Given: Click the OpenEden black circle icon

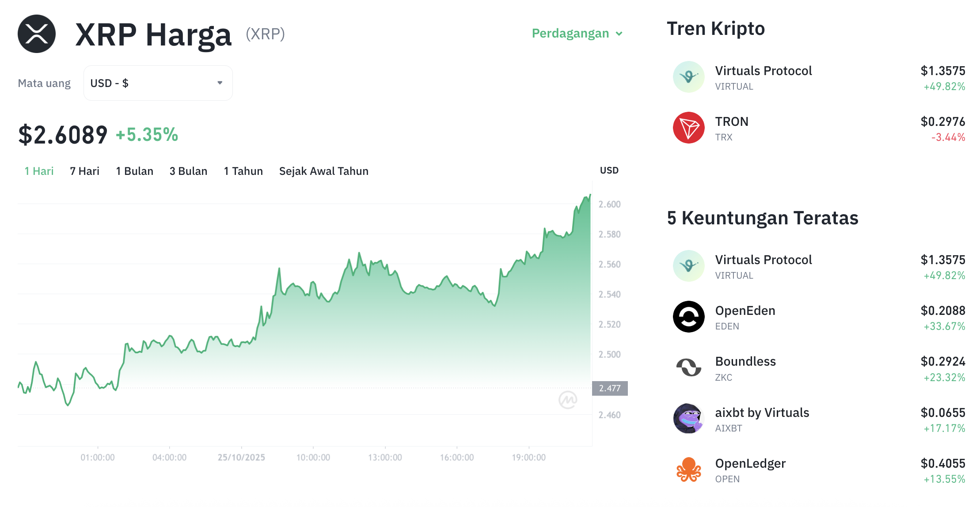Looking at the screenshot, I should pos(688,317).
